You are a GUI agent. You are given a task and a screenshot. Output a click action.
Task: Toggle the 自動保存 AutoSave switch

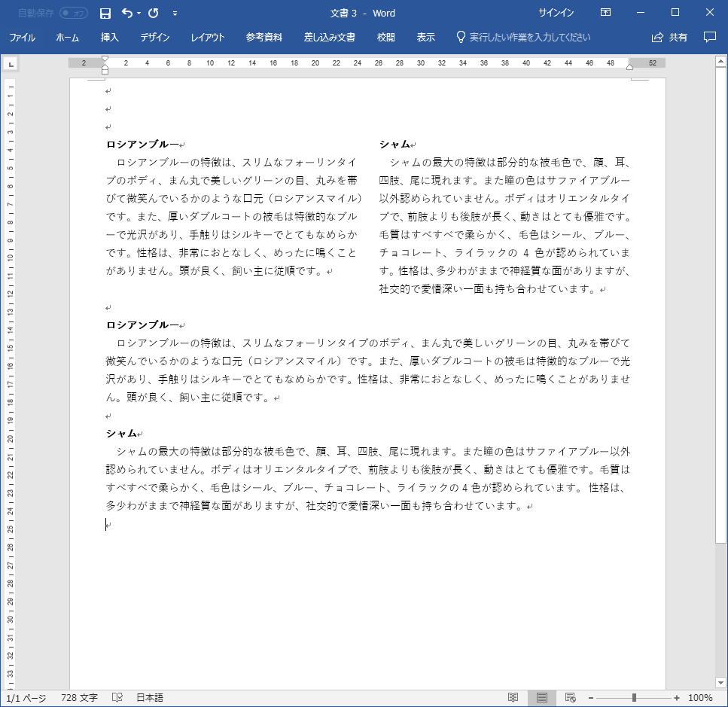73,13
